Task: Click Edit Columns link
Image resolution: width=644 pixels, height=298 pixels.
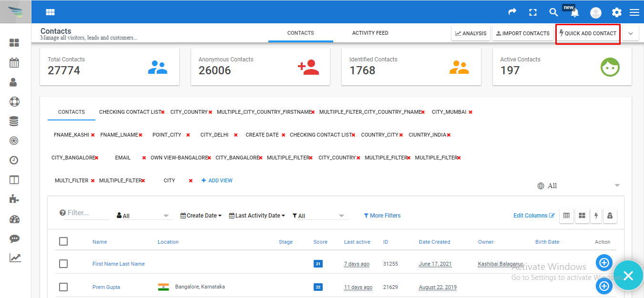Action: (x=534, y=216)
